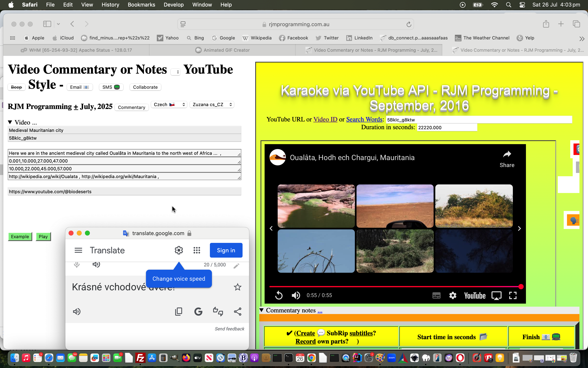Listen to the Czech translation output
This screenshot has height=368, width=588.
tap(77, 312)
